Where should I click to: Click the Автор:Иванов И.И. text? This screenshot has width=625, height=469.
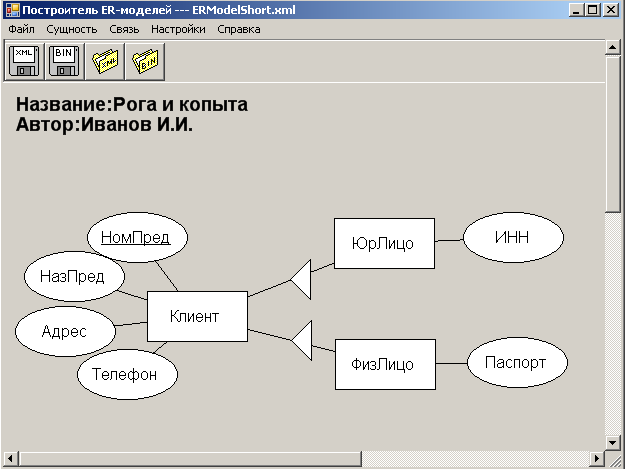click(x=104, y=124)
